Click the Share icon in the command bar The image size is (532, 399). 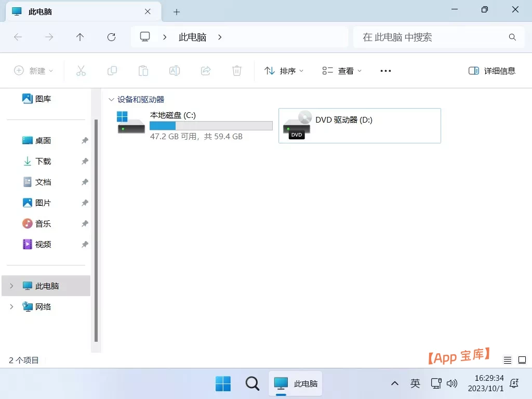pos(205,71)
